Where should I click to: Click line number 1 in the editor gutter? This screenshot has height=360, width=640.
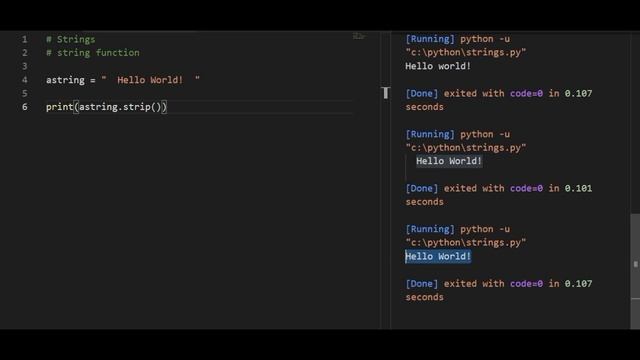click(x=24, y=39)
